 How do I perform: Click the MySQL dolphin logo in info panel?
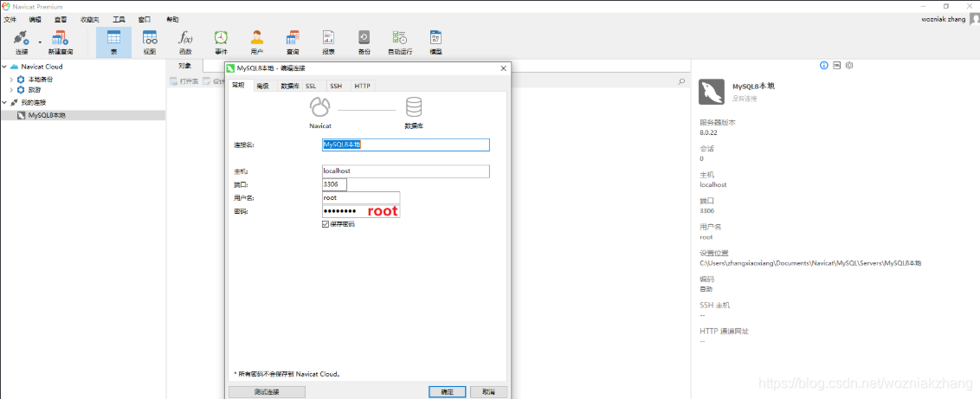712,92
